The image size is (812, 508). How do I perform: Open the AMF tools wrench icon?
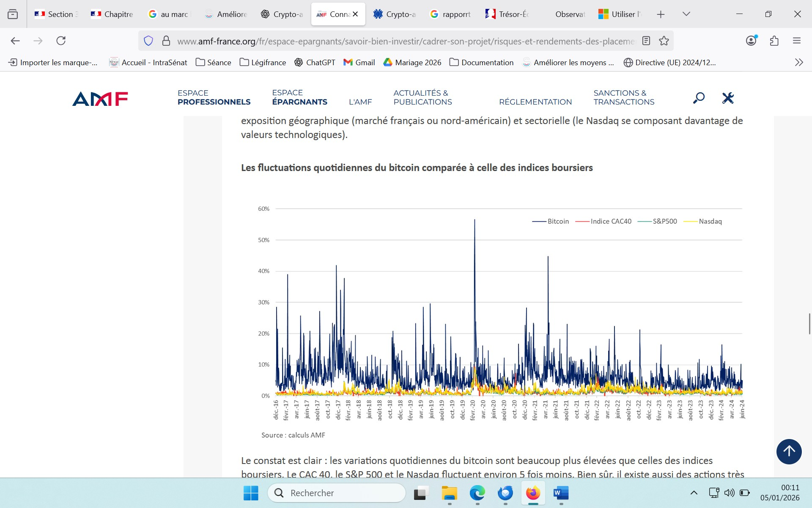coord(728,98)
